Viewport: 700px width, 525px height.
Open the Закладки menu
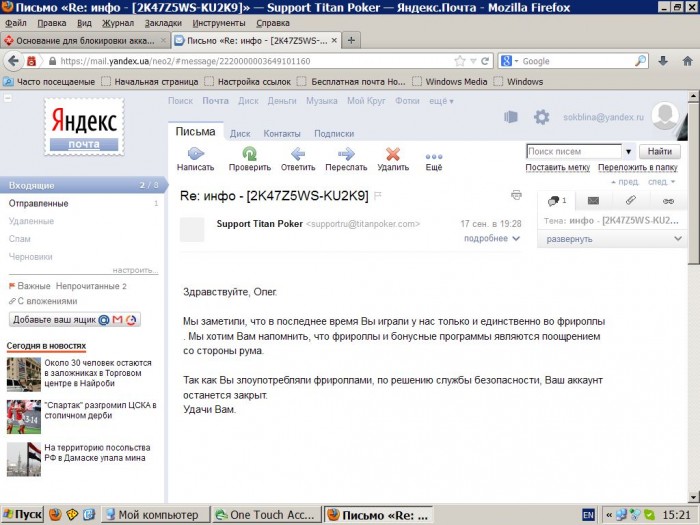click(x=163, y=23)
